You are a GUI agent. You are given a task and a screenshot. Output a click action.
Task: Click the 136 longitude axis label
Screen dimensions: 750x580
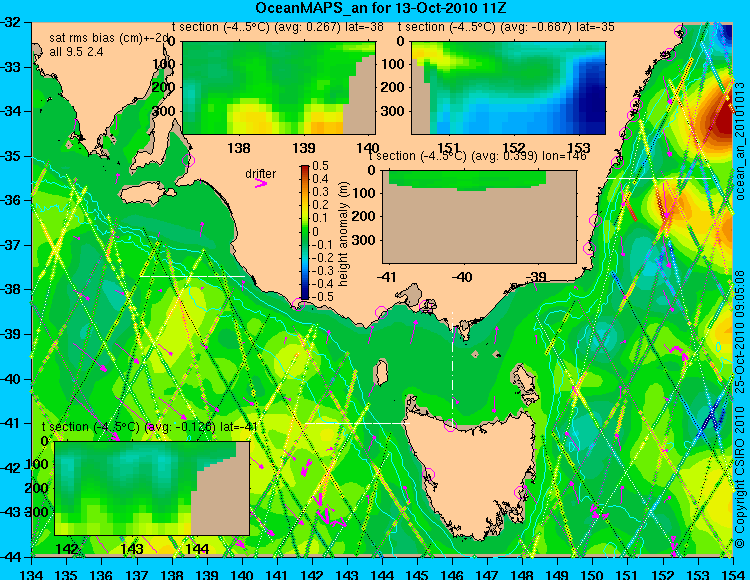click(102, 574)
